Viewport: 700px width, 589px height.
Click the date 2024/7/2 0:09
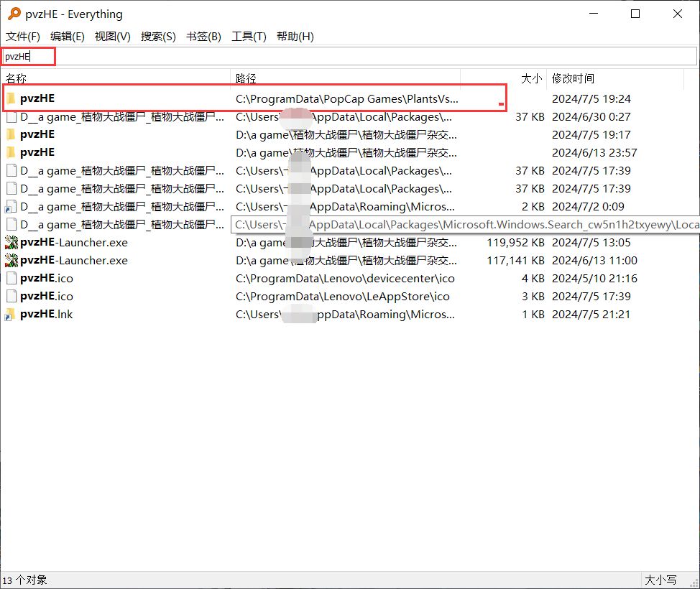589,207
